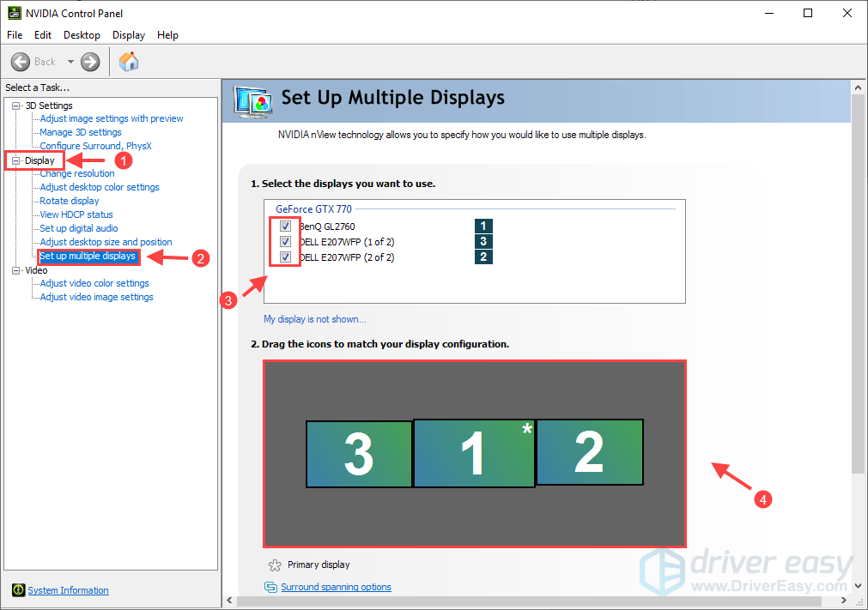
Task: Click the vertical scrollbar thumb
Action: coord(858,284)
